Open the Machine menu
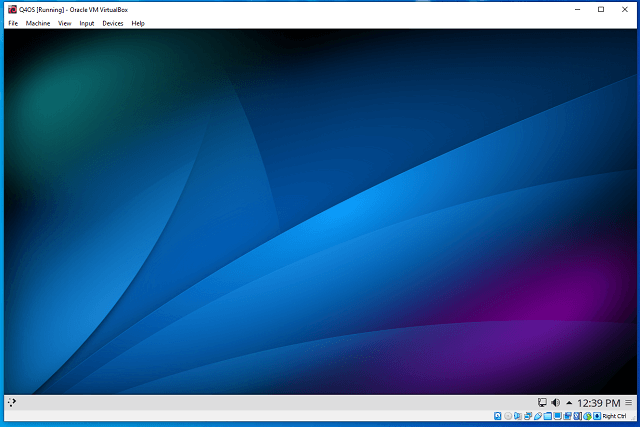Screen dimensions: 640x427 [38, 23]
